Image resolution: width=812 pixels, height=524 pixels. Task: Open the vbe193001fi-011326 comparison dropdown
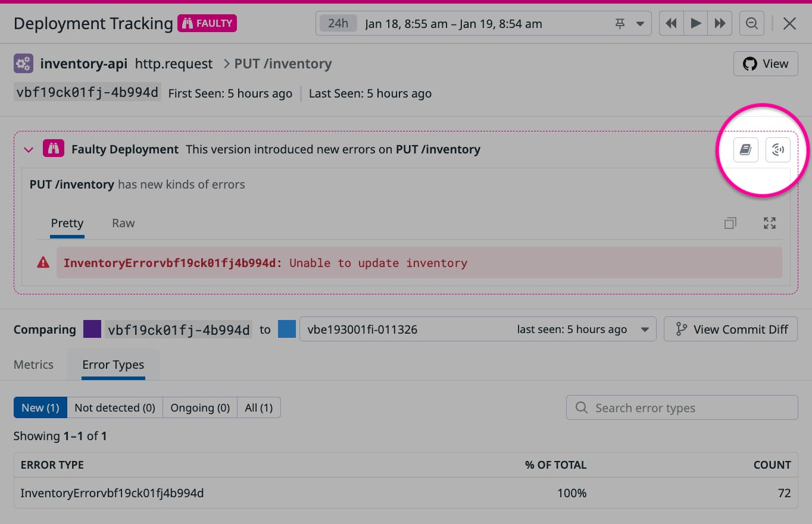click(x=646, y=329)
